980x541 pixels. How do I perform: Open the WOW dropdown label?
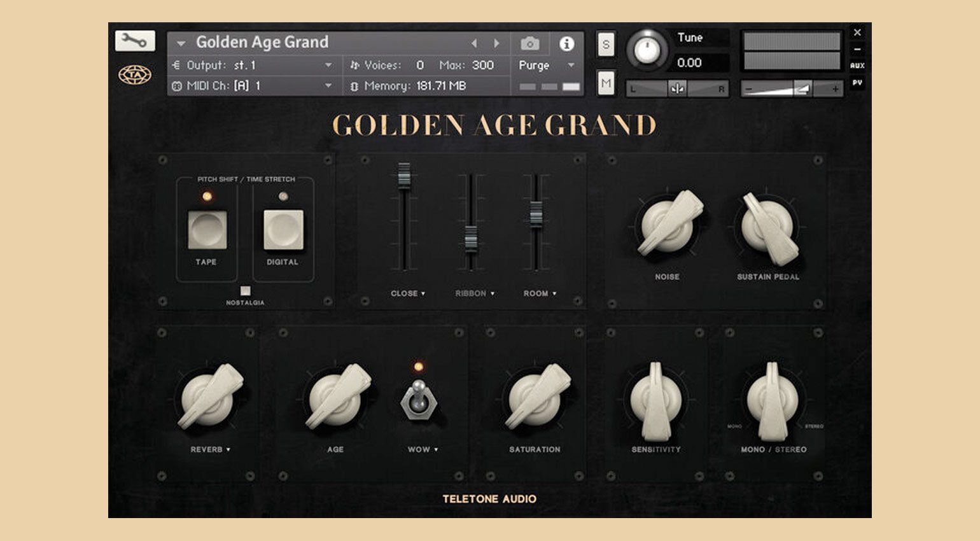point(423,449)
